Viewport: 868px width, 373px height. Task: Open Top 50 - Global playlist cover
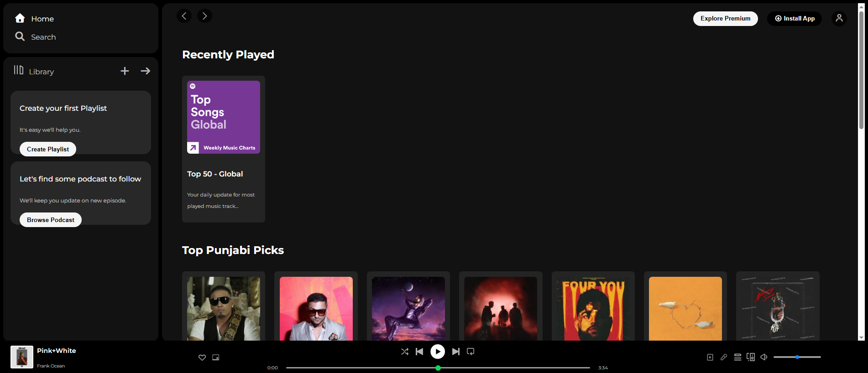224,117
